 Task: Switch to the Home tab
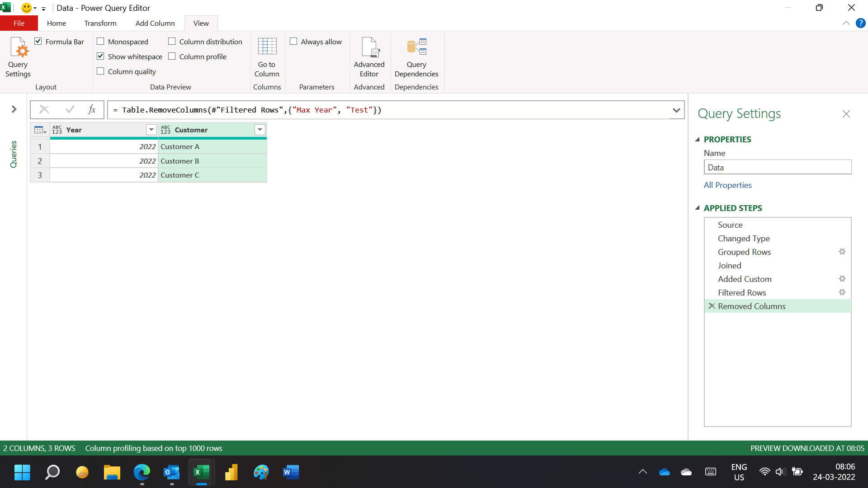57,23
